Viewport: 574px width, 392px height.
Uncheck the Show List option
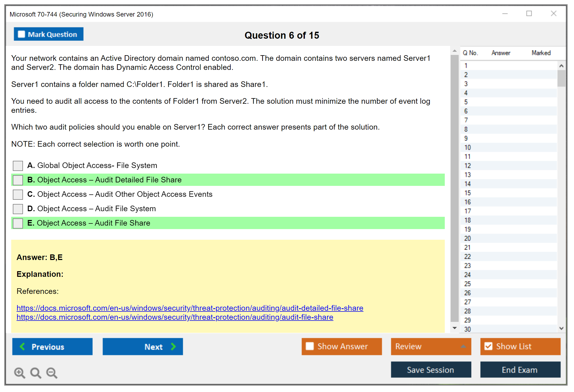point(488,346)
